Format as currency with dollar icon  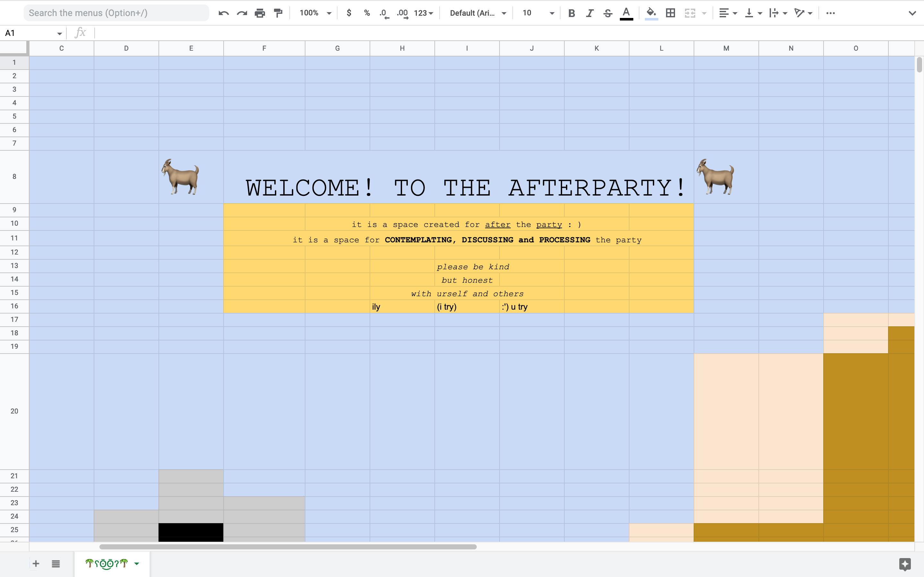(x=349, y=13)
